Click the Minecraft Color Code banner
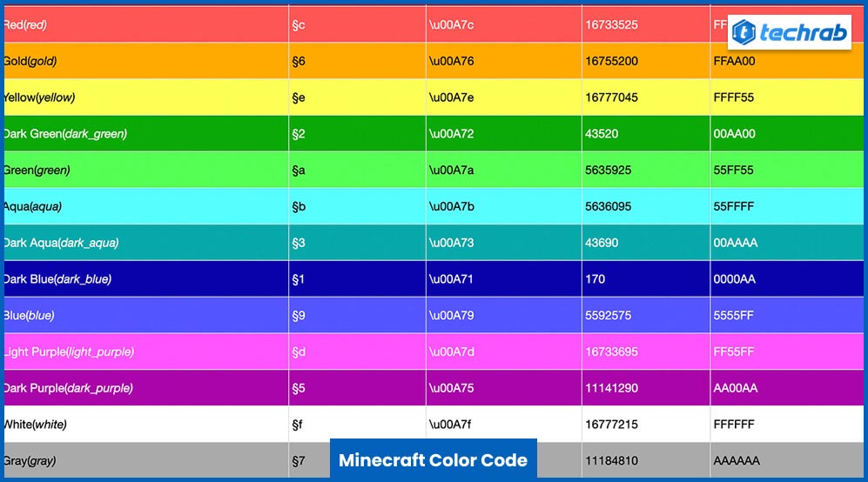Viewport: 868px width, 482px height. coord(434,459)
